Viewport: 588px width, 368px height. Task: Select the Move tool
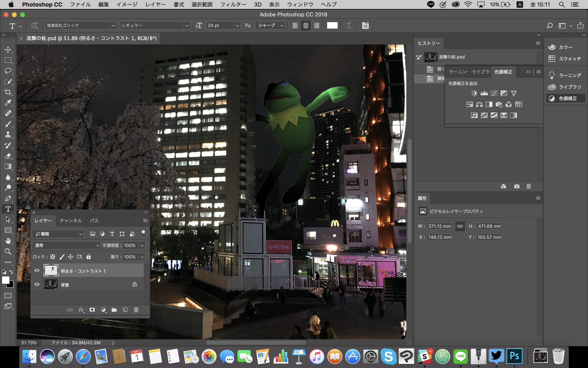pos(8,50)
